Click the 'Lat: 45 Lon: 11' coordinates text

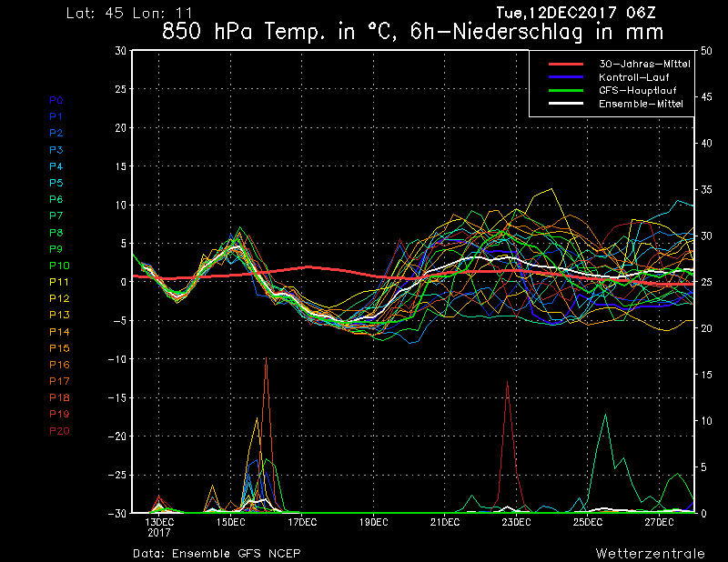129,13
